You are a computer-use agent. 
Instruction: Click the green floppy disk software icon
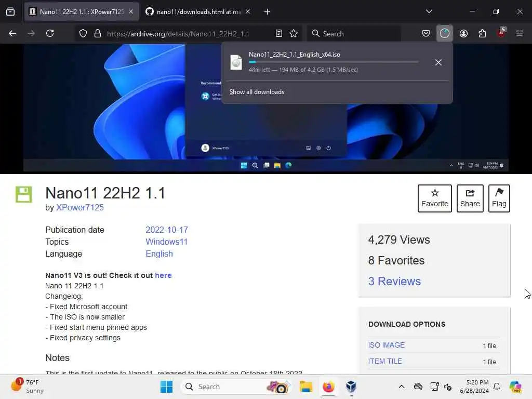pyautogui.click(x=24, y=194)
